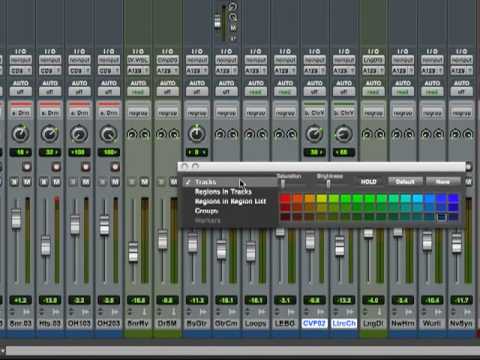The height and width of the screenshot is (360, 480).
Task: Mute the Snr.03 track
Action: (27, 182)
